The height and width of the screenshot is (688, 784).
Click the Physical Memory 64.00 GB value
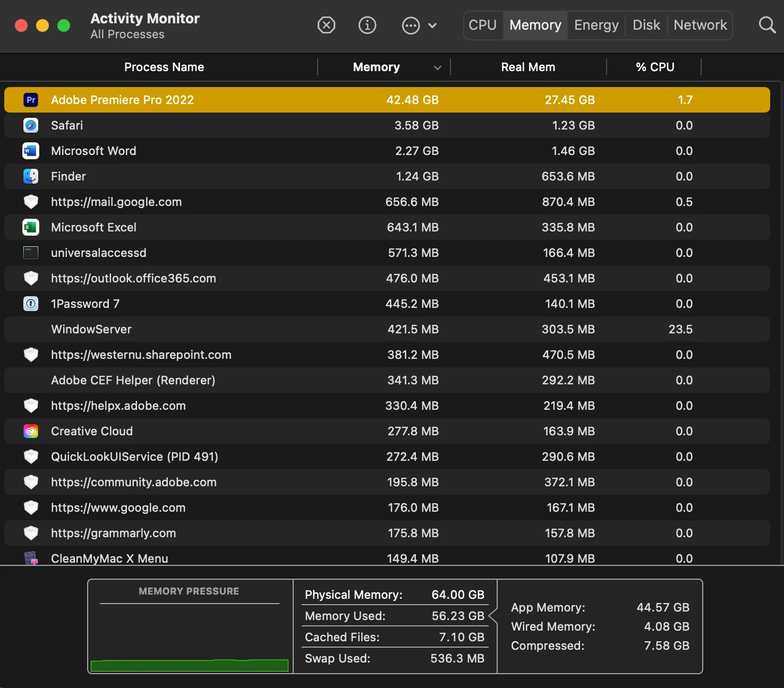tap(458, 595)
